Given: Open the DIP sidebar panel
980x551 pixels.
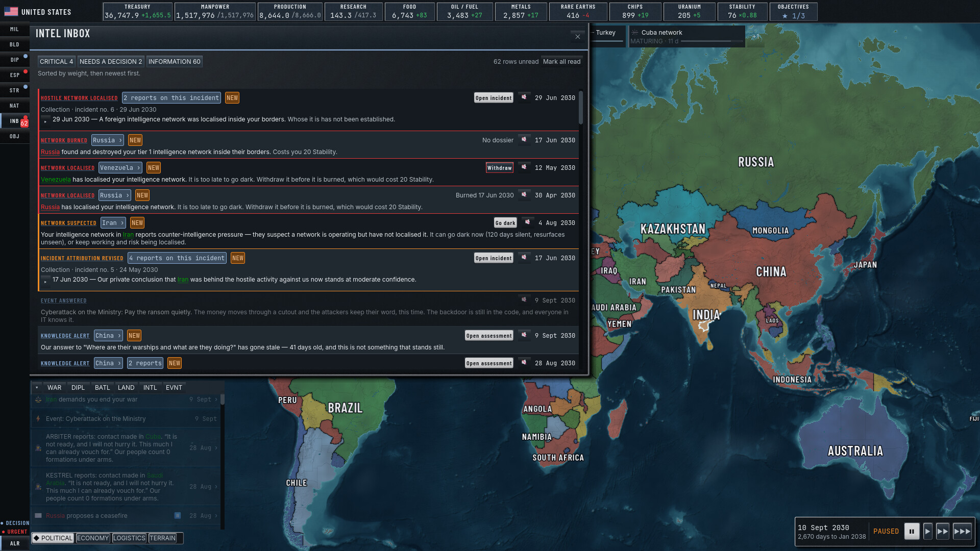Looking at the screenshot, I should (x=14, y=60).
